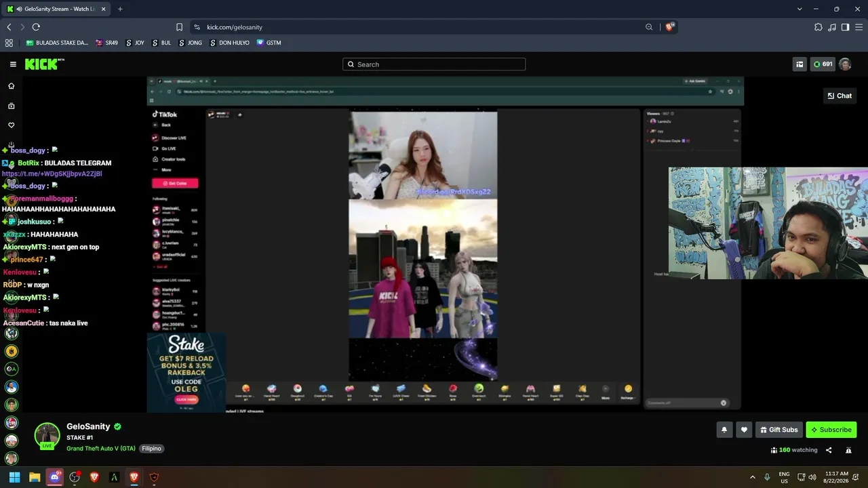The image size is (868, 488).
Task: Toggle the Kick sidebar hamburger menu
Action: [x=13, y=64]
